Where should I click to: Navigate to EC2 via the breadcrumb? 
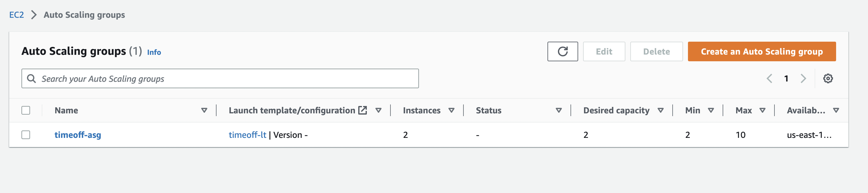pos(17,14)
